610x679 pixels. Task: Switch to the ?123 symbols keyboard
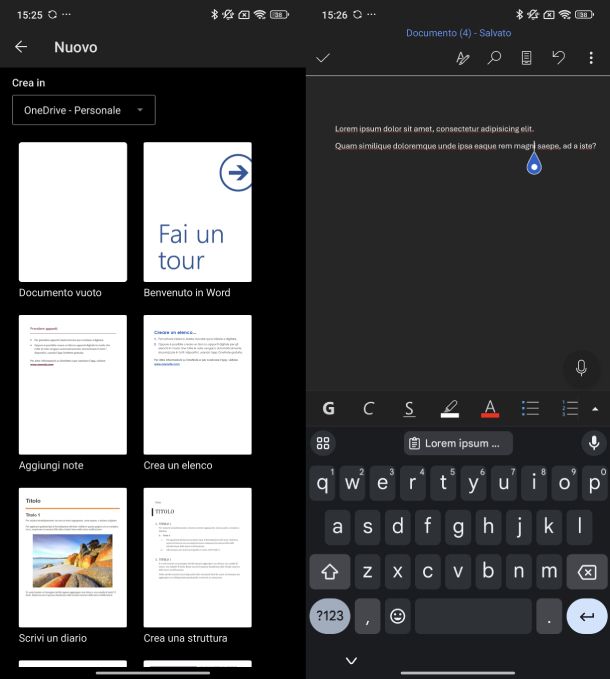coord(330,616)
